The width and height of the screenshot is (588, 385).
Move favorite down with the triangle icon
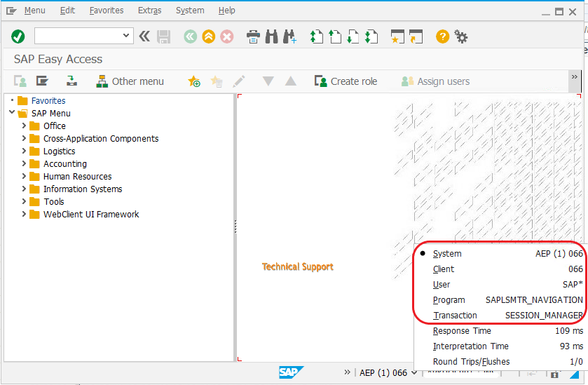(x=268, y=81)
